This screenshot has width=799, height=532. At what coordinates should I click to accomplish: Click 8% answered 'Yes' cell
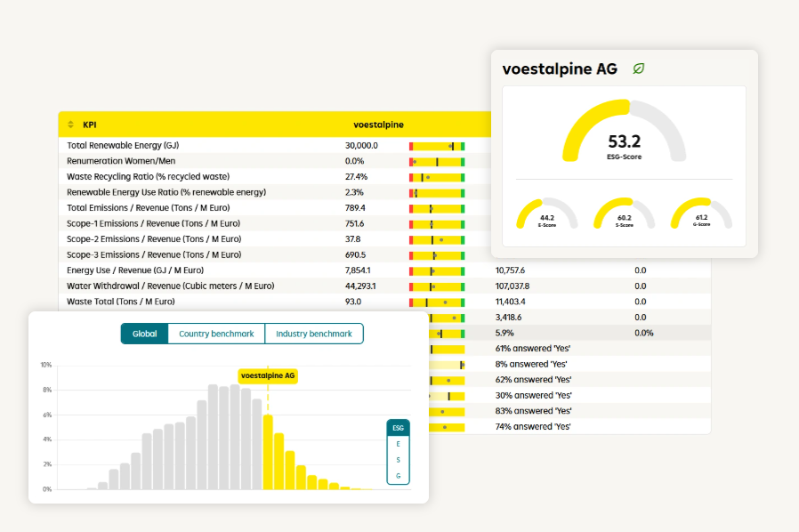coord(531,365)
